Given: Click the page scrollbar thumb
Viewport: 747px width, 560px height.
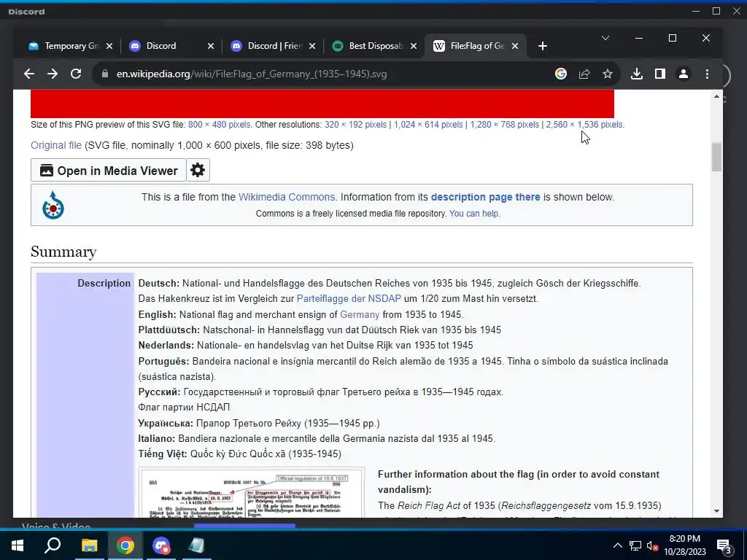Looking at the screenshot, I should [x=716, y=157].
